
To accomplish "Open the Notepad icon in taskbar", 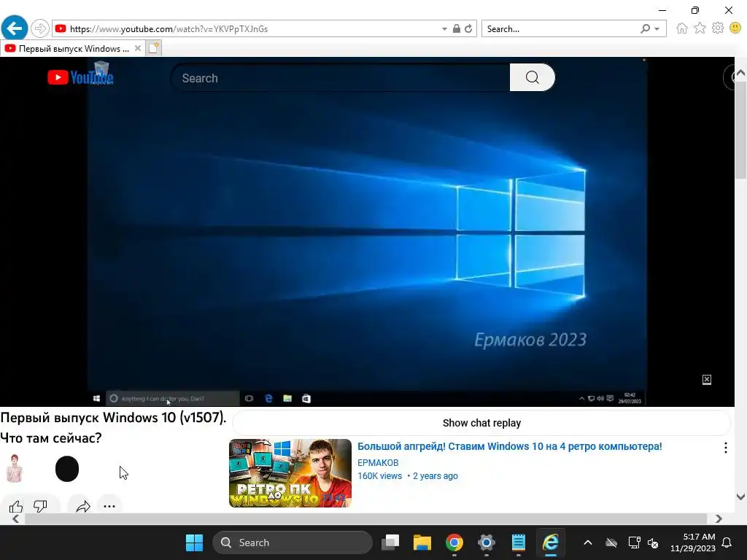I will [519, 542].
